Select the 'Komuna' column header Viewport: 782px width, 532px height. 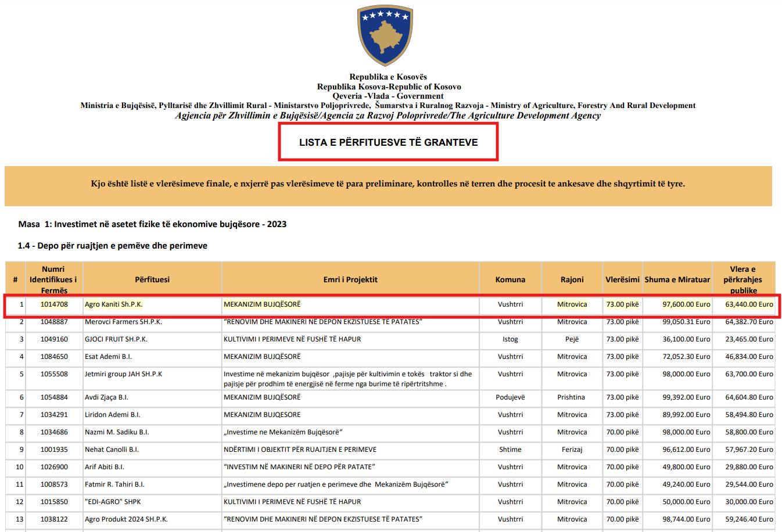pos(510,279)
